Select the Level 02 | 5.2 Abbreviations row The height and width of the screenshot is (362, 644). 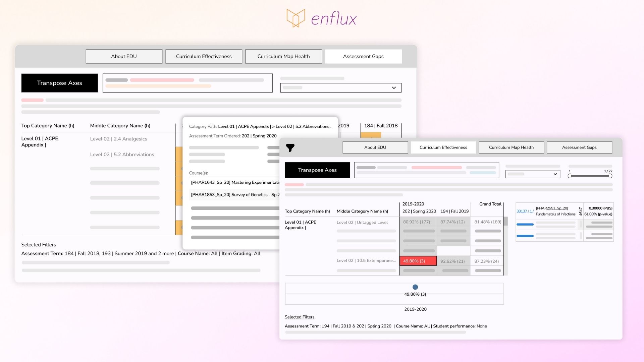pyautogui.click(x=122, y=155)
